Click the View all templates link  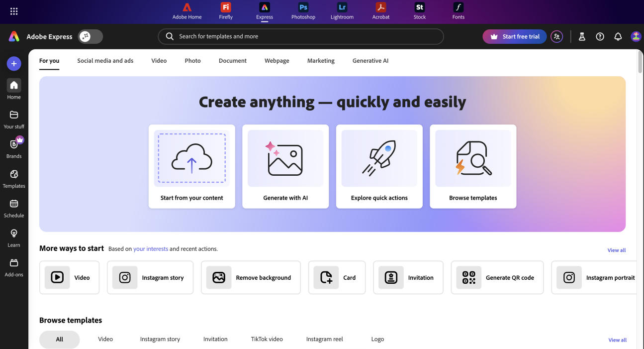[617, 340]
